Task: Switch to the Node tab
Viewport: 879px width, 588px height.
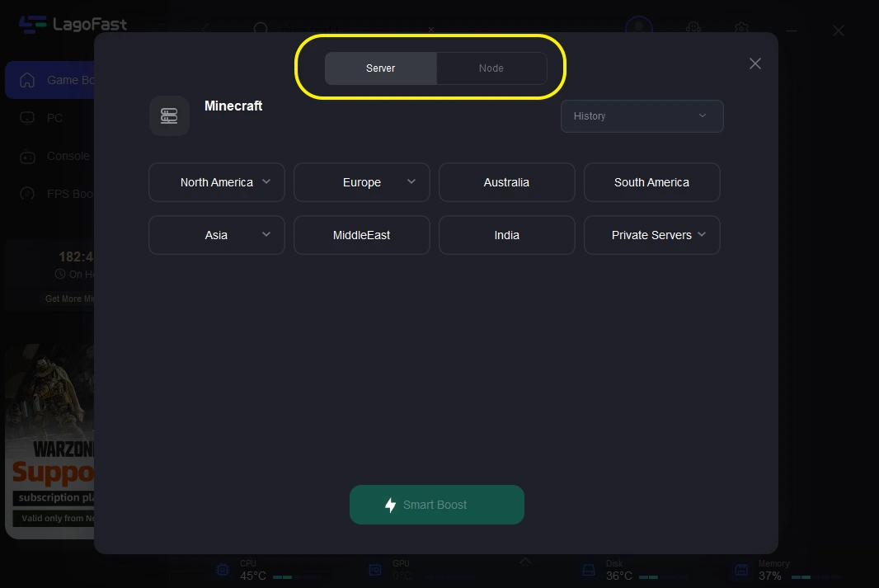Action: pyautogui.click(x=491, y=68)
